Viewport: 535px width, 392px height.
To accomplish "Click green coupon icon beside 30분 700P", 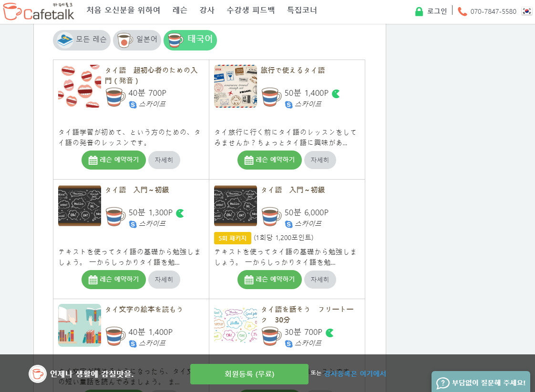I will [329, 332].
